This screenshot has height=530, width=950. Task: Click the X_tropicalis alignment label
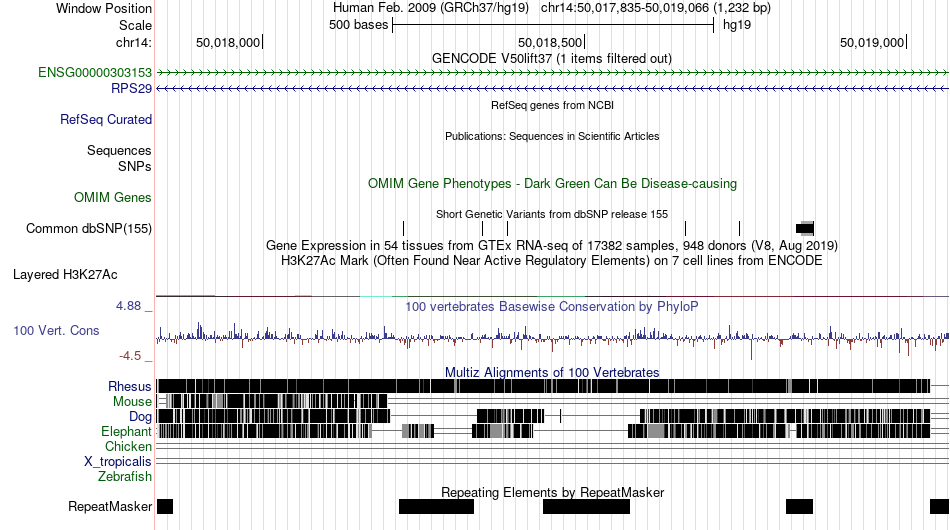point(118,462)
